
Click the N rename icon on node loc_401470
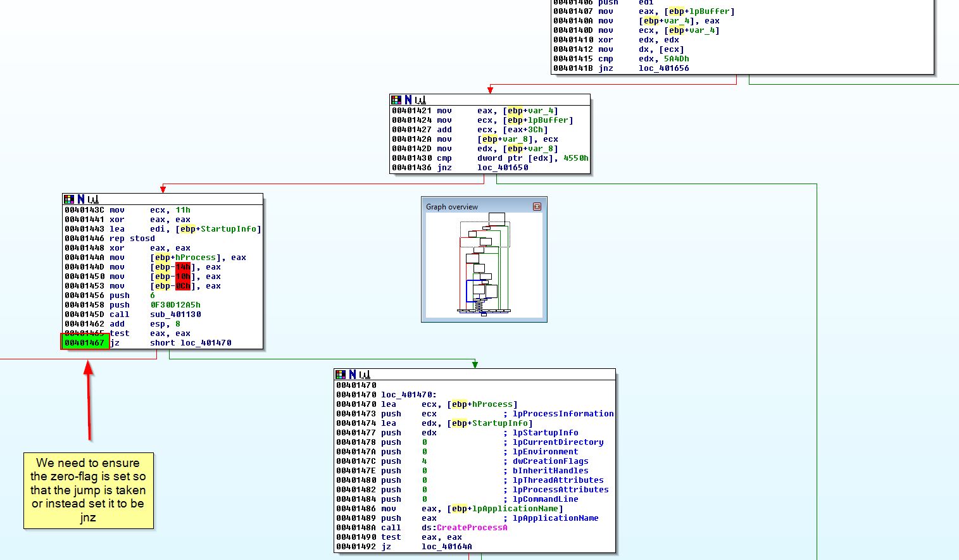[353, 375]
